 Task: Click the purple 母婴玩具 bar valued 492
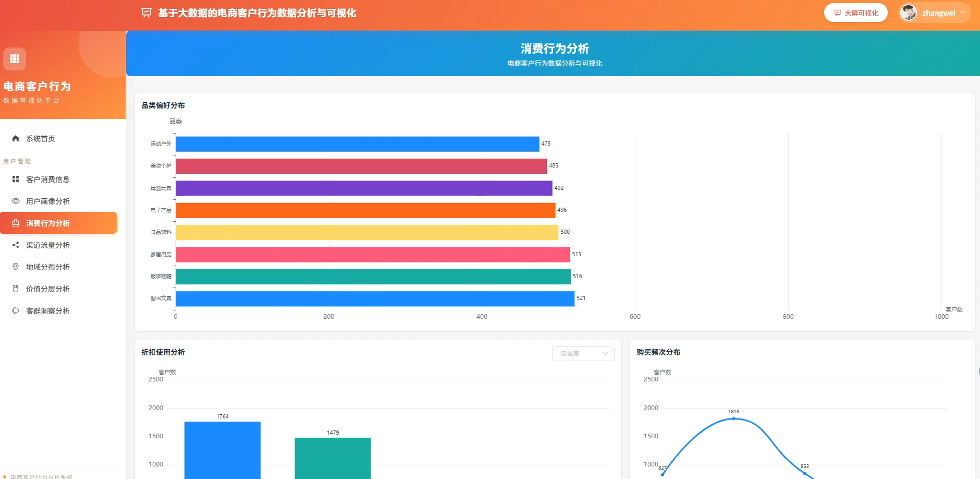pos(364,188)
